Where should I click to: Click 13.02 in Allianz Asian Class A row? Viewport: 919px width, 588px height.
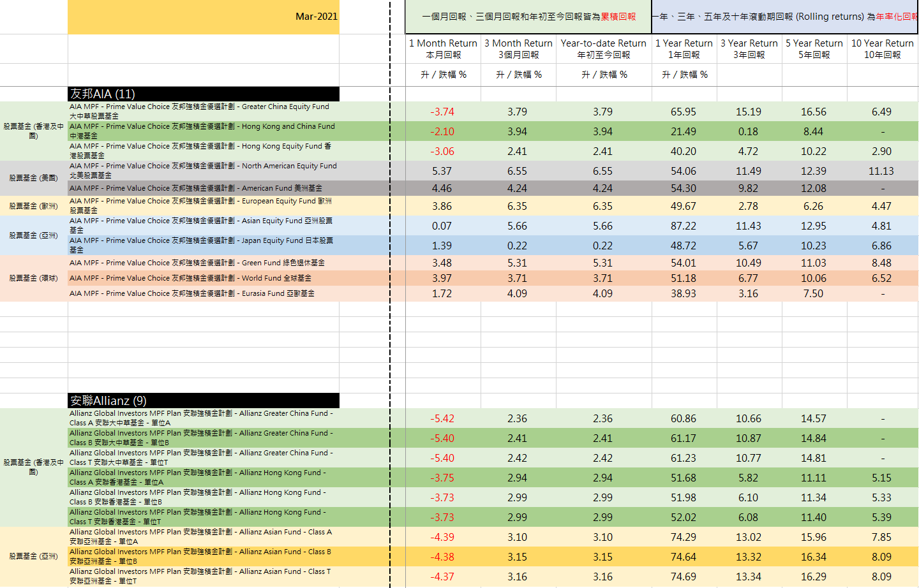click(x=748, y=537)
